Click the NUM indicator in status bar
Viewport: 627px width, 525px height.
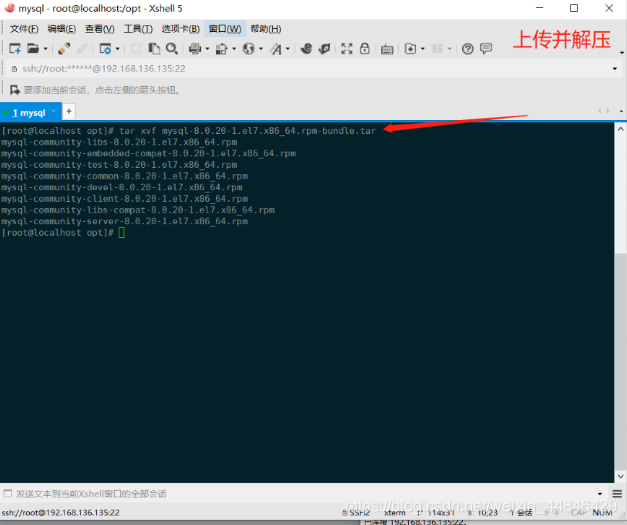602,513
